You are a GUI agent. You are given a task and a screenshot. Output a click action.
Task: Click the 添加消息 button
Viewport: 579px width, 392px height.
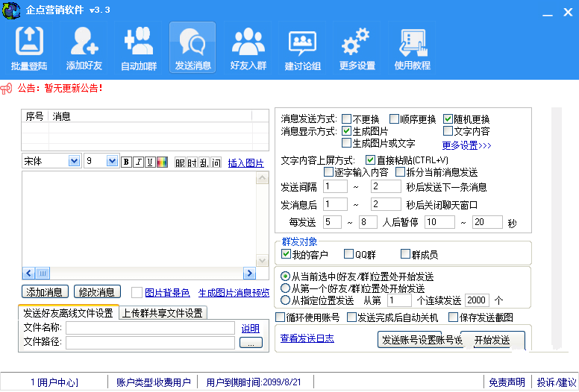click(45, 292)
